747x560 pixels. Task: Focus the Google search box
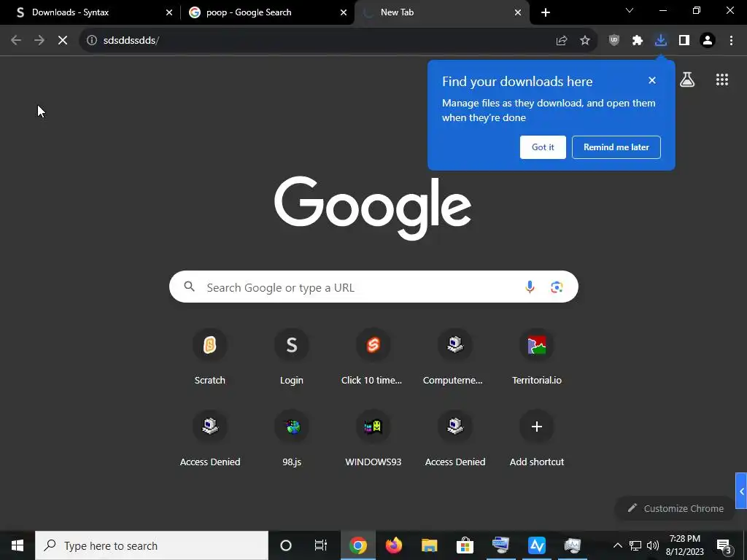point(373,287)
